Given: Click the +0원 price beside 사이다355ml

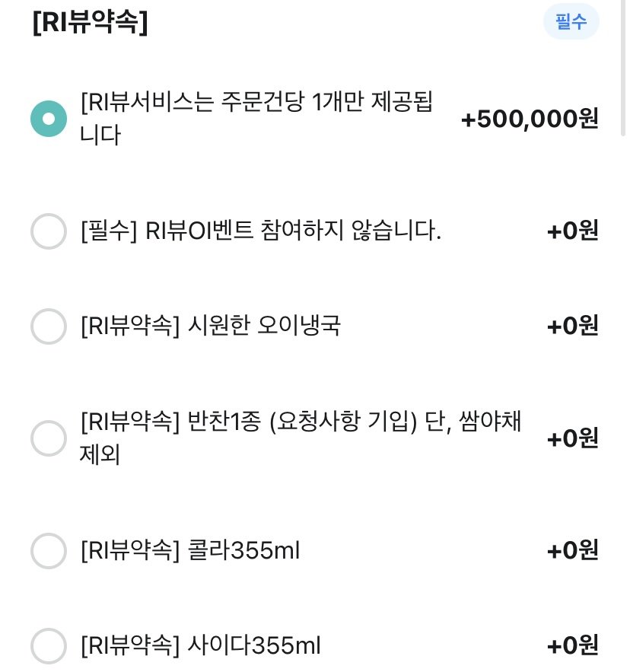Looking at the screenshot, I should (572, 646).
